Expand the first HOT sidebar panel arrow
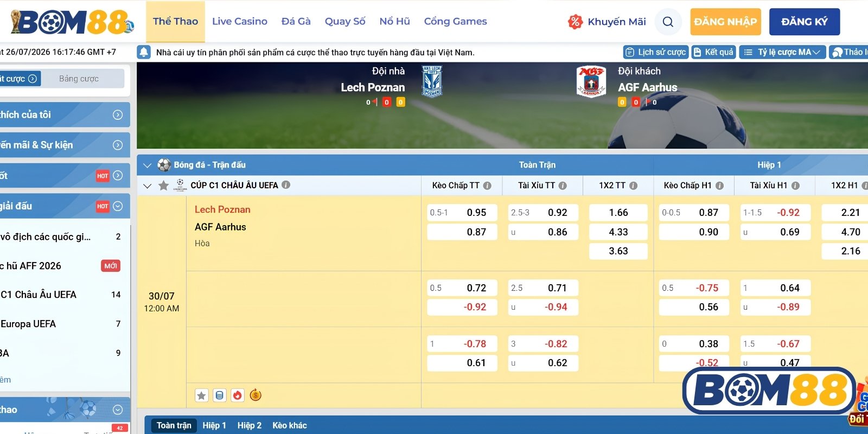This screenshot has height=434, width=868. pos(118,176)
